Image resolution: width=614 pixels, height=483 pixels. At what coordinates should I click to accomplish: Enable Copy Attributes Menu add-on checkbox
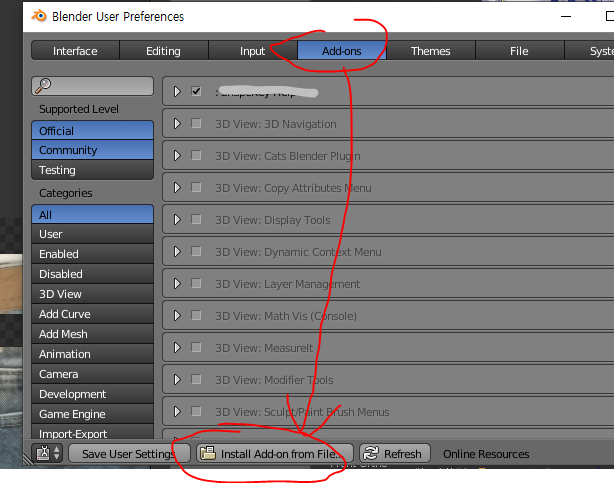(x=196, y=187)
